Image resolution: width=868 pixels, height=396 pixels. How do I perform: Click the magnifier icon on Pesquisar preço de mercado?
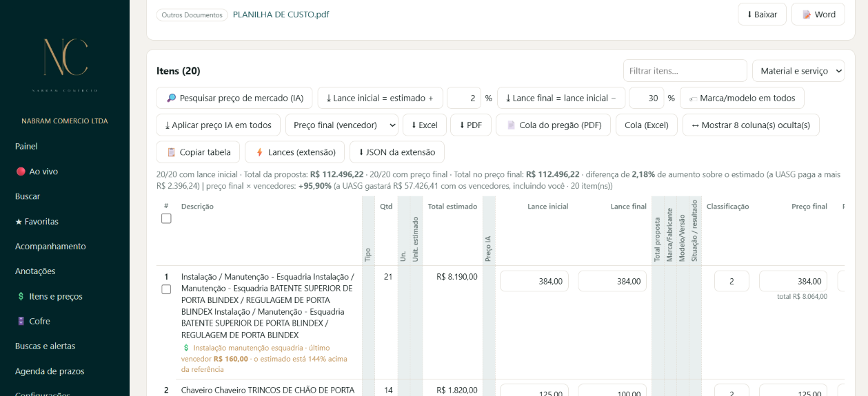click(x=172, y=98)
